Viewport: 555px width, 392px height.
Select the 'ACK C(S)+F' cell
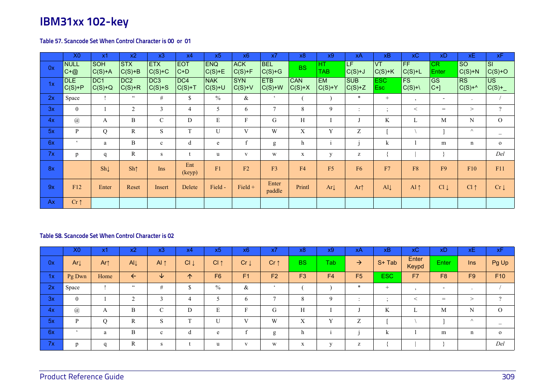(x=246, y=68)
